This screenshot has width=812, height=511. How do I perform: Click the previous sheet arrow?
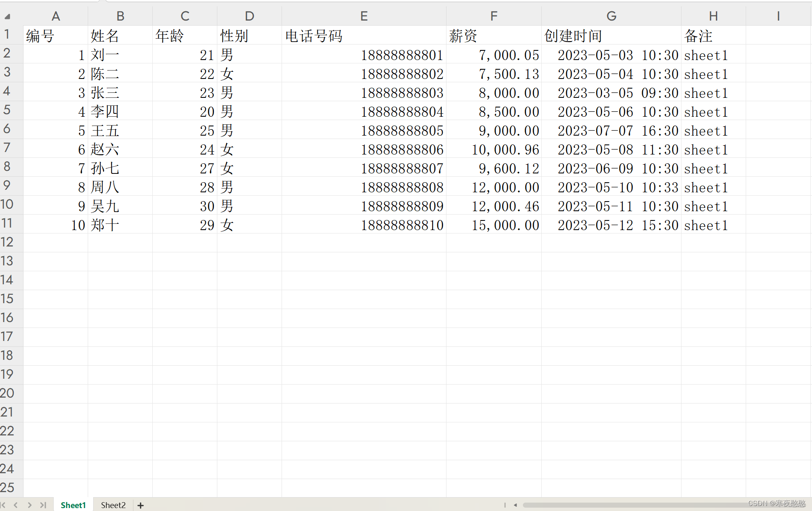pos(16,505)
